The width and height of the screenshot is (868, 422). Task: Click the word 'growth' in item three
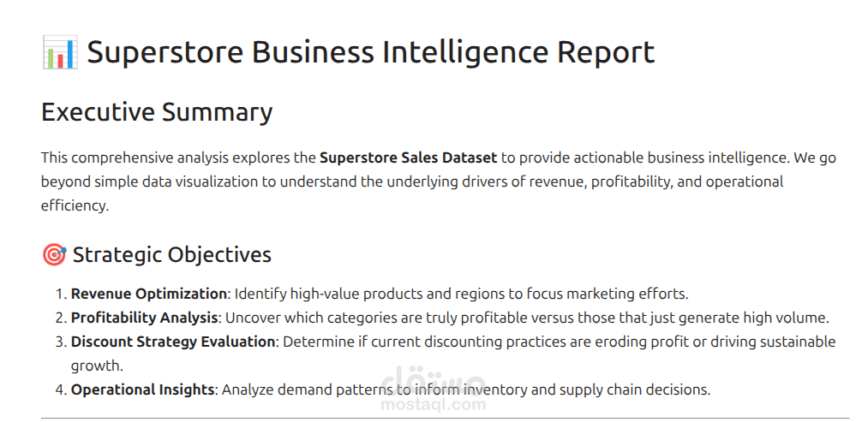coord(97,366)
